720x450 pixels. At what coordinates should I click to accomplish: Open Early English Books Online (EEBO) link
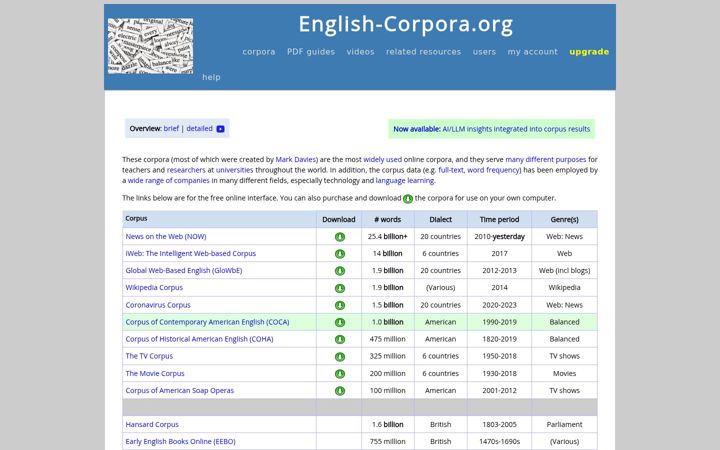click(x=180, y=441)
